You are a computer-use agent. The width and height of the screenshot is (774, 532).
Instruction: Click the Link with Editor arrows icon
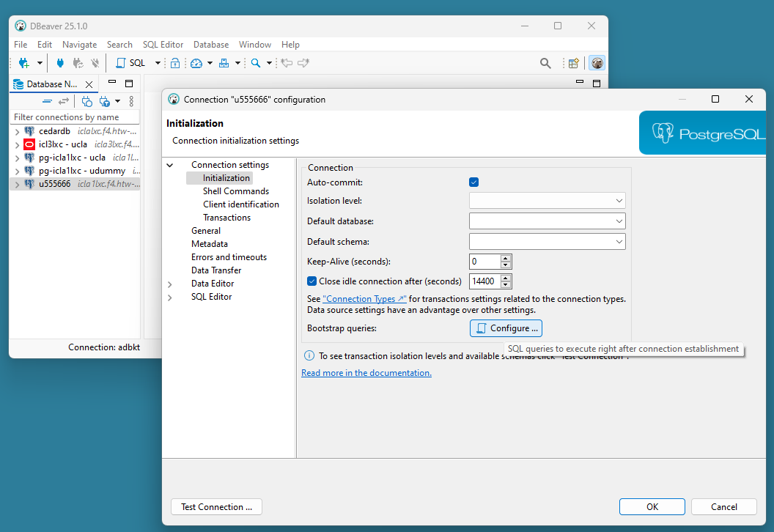(64, 101)
